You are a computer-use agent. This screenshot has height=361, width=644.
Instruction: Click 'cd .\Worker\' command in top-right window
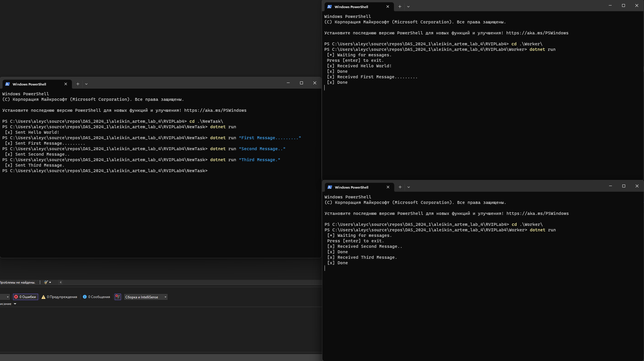527,44
